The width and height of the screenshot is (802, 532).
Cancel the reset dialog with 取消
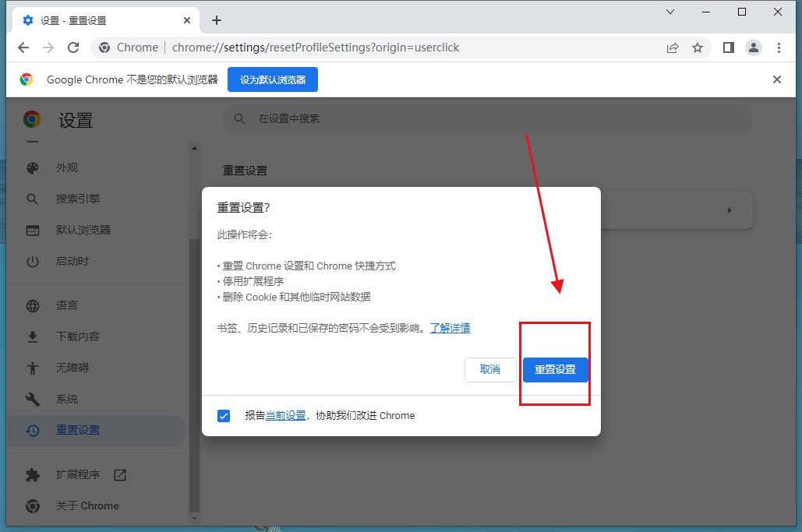[490, 369]
